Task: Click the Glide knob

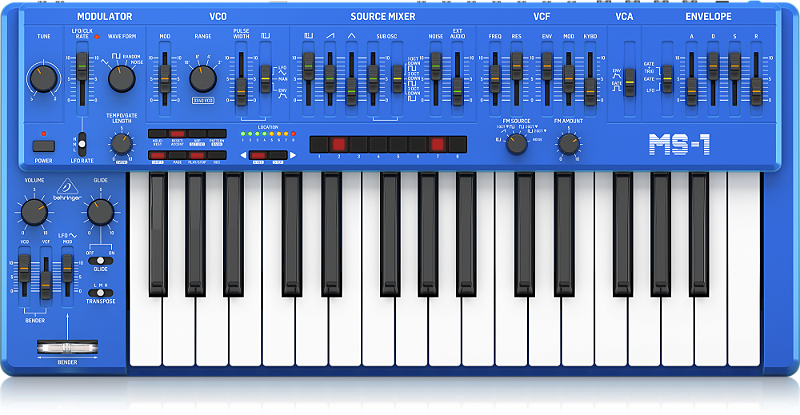Action: click(x=101, y=212)
